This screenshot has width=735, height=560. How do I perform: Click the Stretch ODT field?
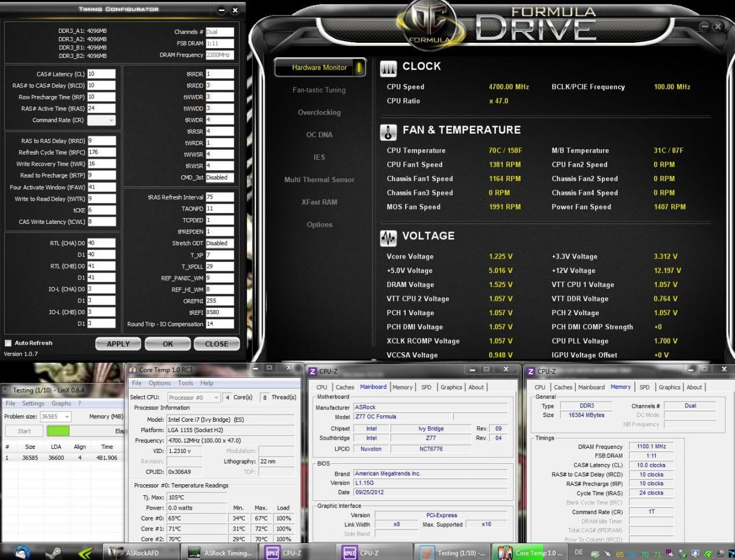(220, 243)
